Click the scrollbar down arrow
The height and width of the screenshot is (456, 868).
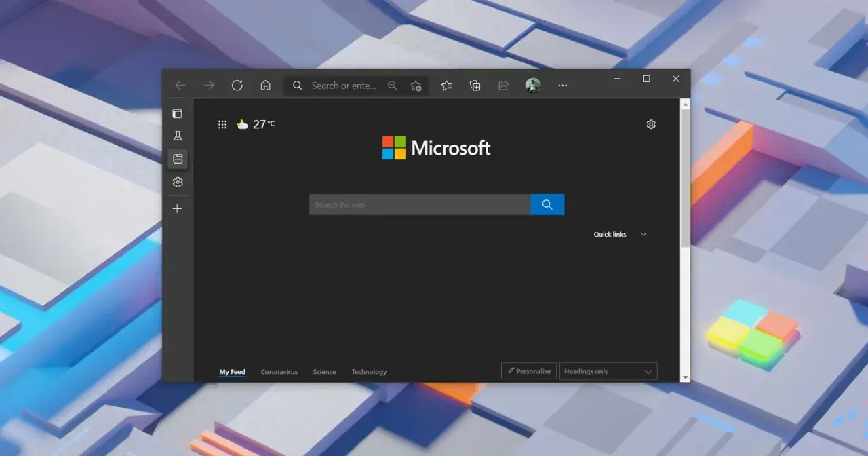pyautogui.click(x=685, y=377)
